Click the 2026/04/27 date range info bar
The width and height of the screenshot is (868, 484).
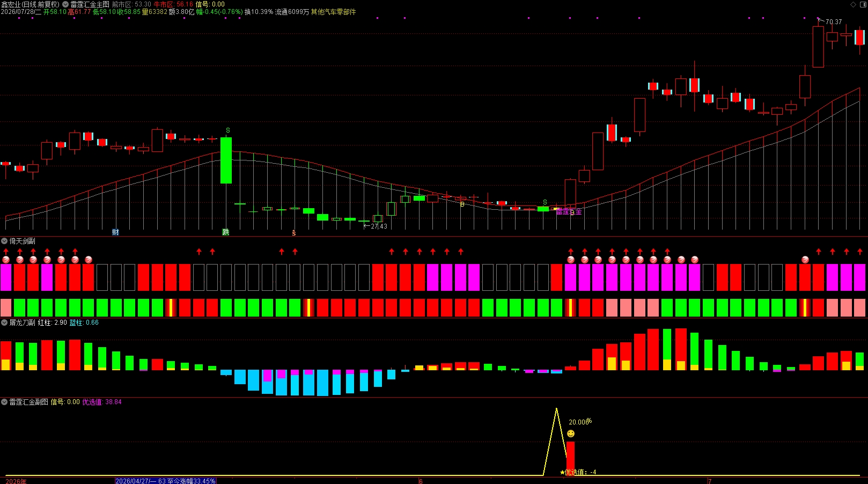click(x=166, y=481)
